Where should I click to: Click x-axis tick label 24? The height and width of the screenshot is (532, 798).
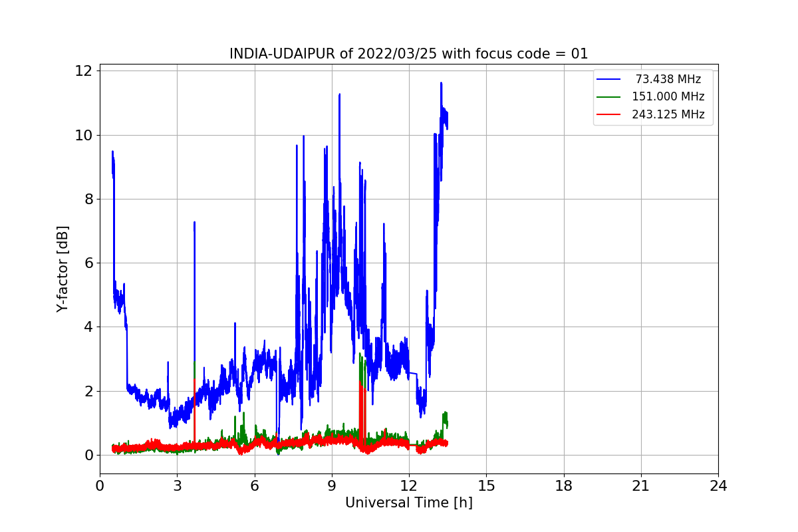coord(718,486)
